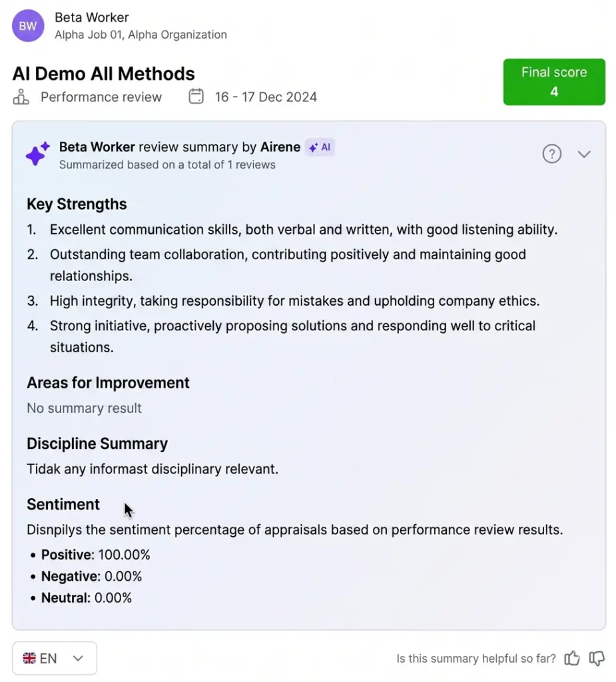Click the Key Strengths heading
This screenshot has width=616, height=682.
click(77, 204)
